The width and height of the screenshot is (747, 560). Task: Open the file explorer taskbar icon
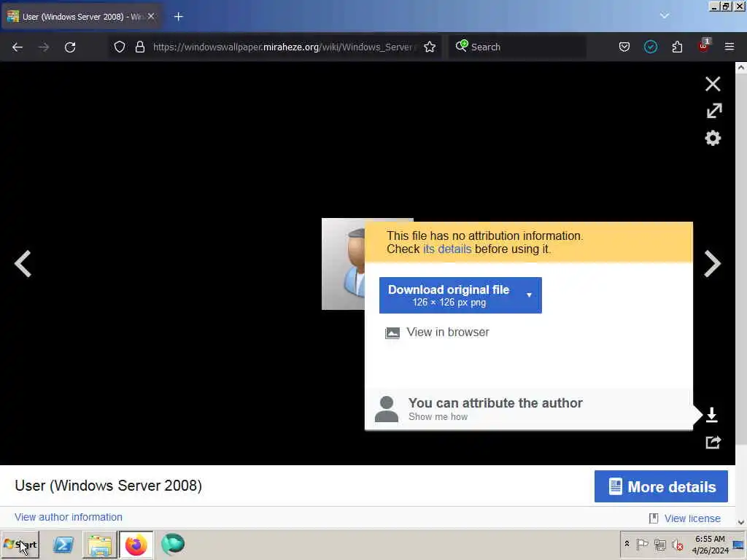[x=99, y=545]
